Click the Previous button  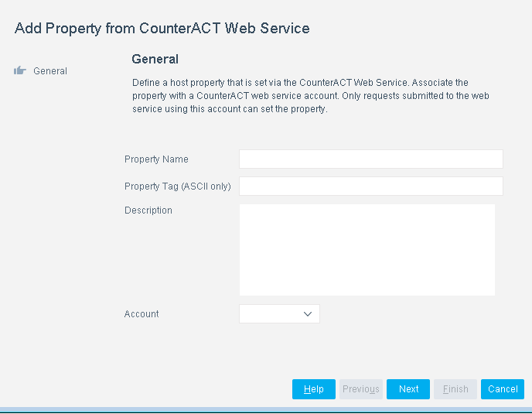pyautogui.click(x=360, y=389)
